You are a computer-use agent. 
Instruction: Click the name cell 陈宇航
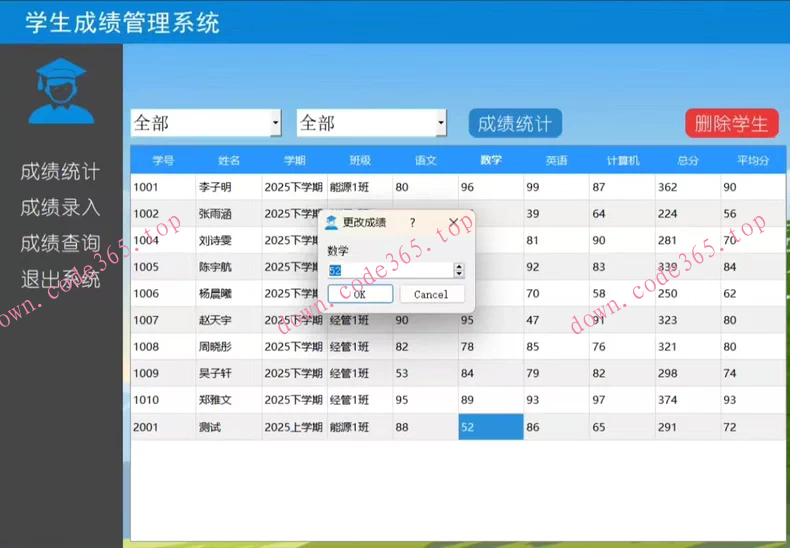[x=229, y=267]
